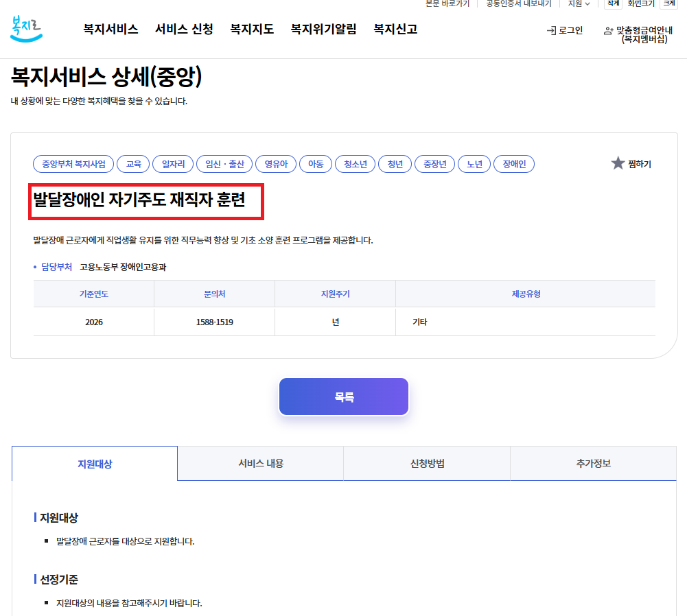This screenshot has width=687, height=616.
Task: Open the 서비스 신청 menu
Action: point(184,29)
